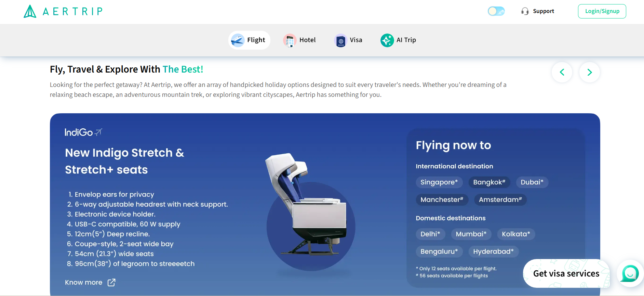Click the Indigo Stretch seat image
Viewport: 644px width, 296px height.
(306, 209)
